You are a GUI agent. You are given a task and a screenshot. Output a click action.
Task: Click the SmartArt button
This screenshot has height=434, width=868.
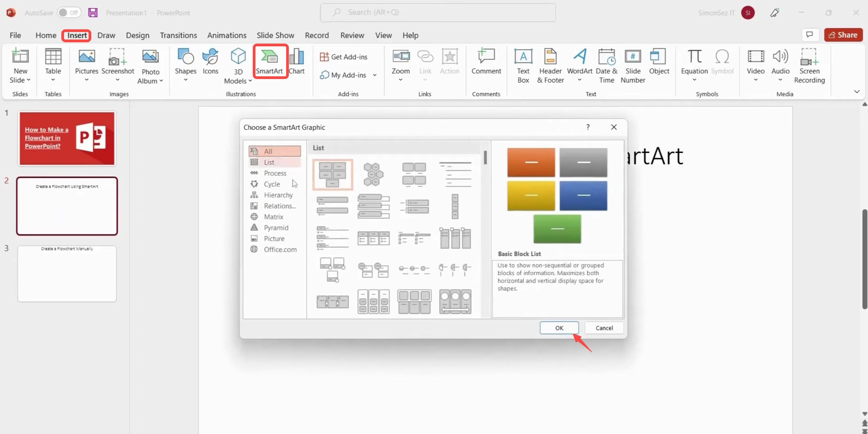pos(269,62)
